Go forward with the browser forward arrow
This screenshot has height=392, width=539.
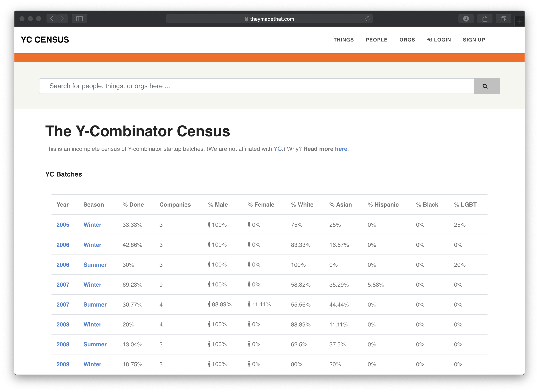tap(62, 19)
